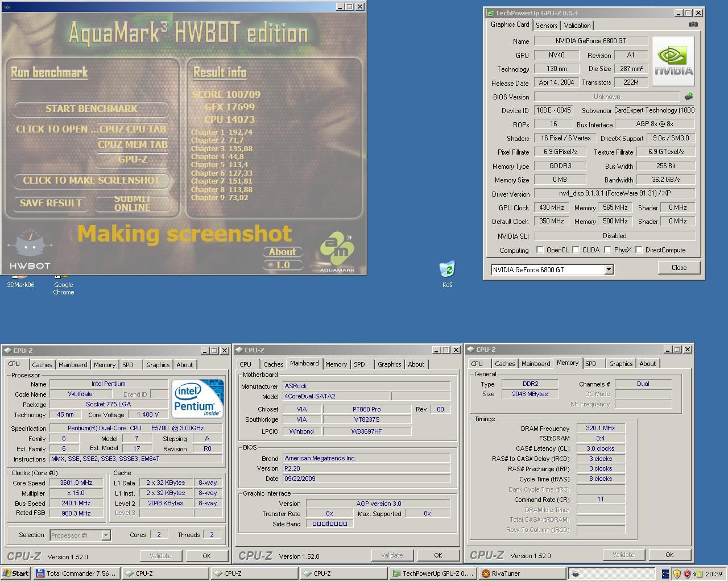The image size is (728, 582).
Task: Click the BIOS Version P2.20 field
Action: tap(366, 468)
